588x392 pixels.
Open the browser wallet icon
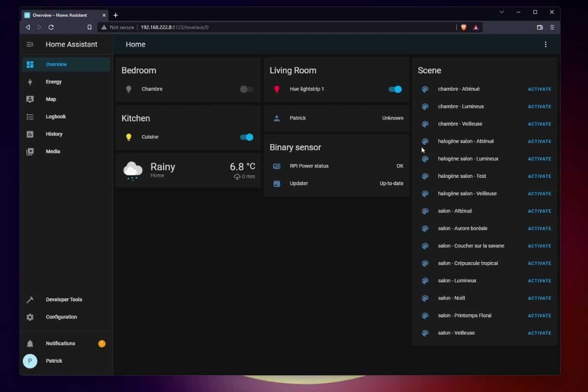coord(540,27)
